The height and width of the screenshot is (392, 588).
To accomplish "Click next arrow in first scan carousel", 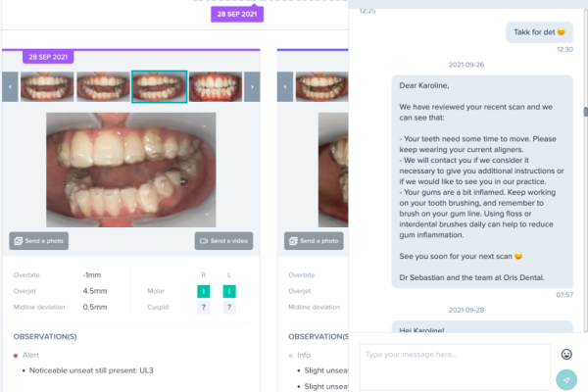I will pyautogui.click(x=252, y=86).
